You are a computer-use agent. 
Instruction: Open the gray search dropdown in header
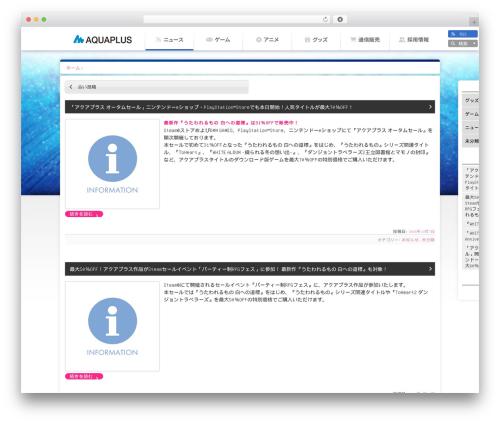463,43
